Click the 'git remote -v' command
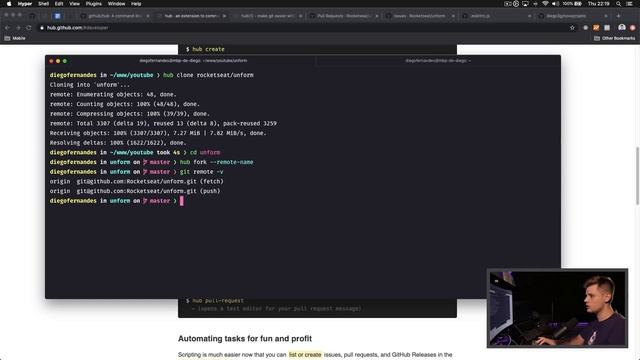Screen dimensions: 640x360 coord(201,172)
